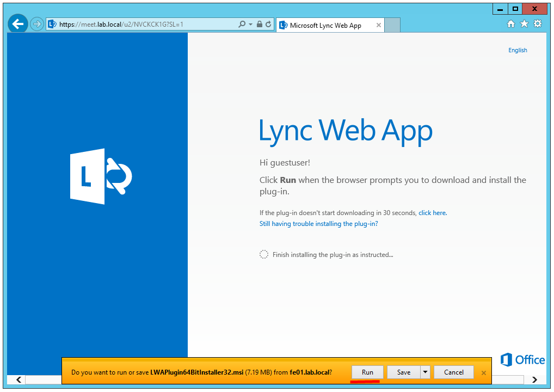Click Cancel in the download prompt
This screenshot has height=392, width=554.
454,372
